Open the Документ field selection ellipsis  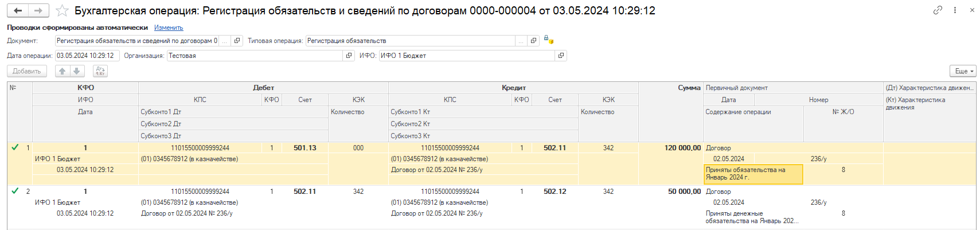(224, 41)
